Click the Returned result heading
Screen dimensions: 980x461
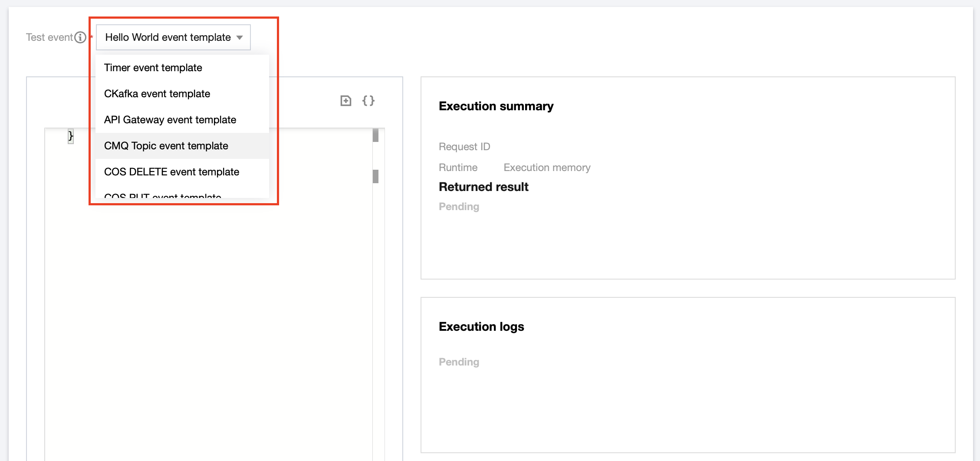click(483, 187)
